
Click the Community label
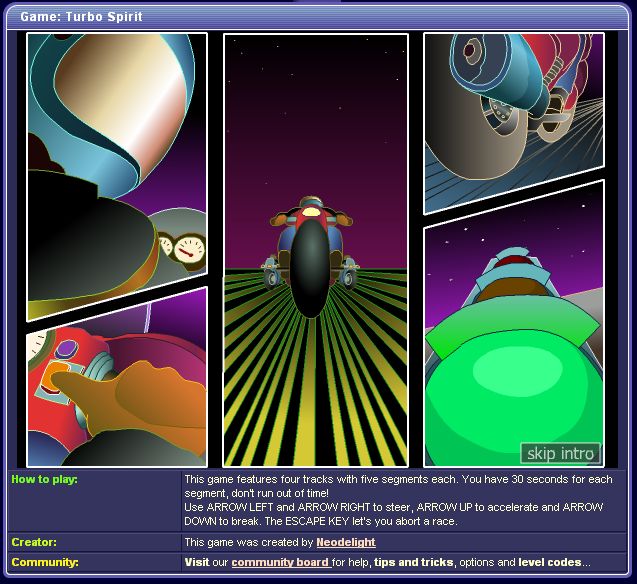click(x=45, y=562)
